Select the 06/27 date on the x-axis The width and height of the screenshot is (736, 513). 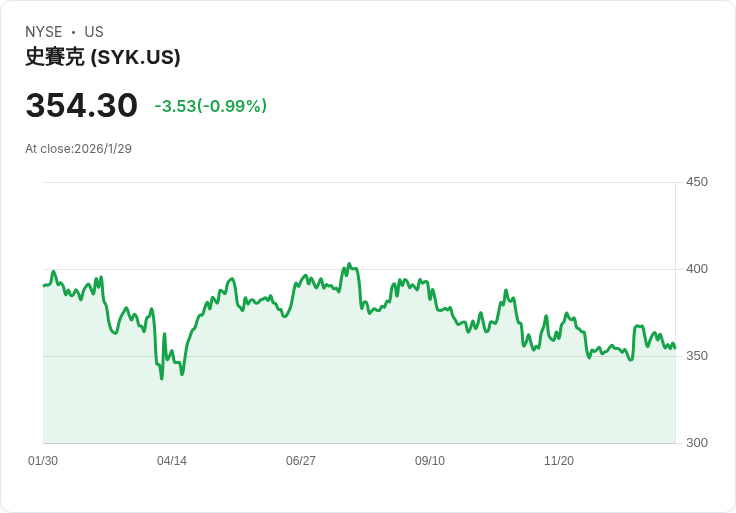(301, 461)
